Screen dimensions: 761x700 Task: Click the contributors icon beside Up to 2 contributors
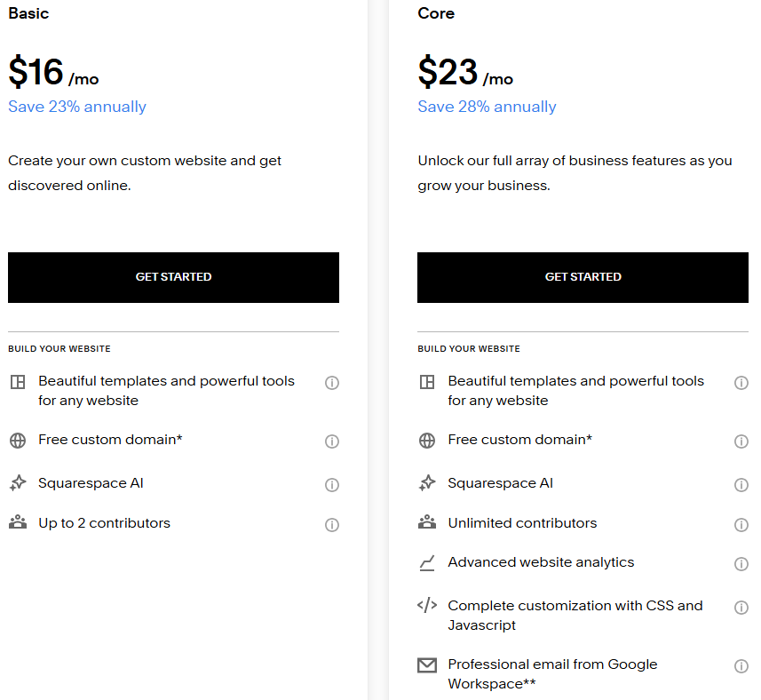click(x=17, y=524)
